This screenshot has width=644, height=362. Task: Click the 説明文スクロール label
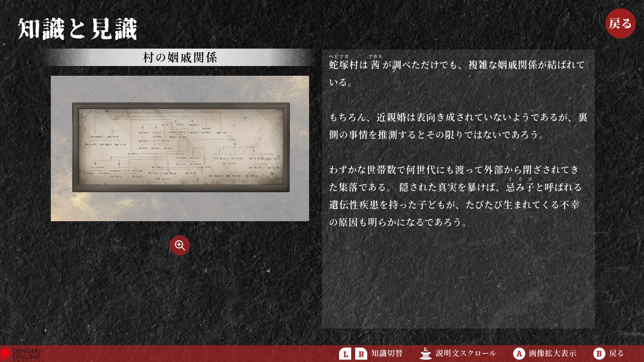pos(466,353)
